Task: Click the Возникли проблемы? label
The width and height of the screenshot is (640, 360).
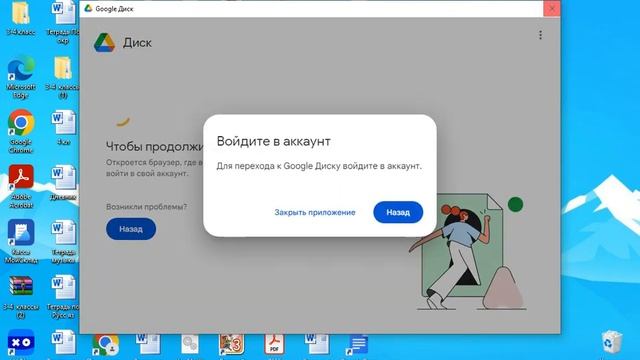Action: pyautogui.click(x=147, y=207)
